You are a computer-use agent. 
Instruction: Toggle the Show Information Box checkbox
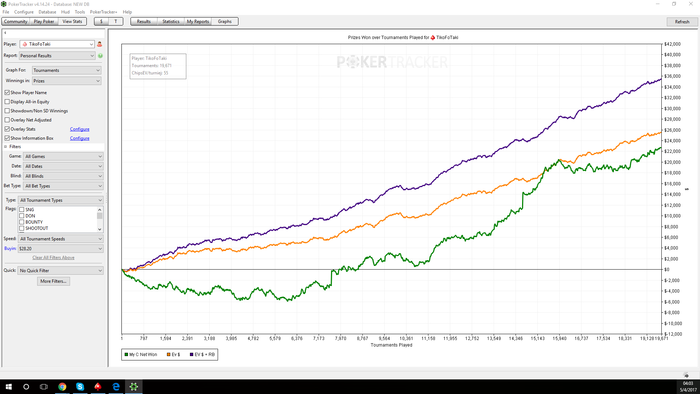(7, 138)
